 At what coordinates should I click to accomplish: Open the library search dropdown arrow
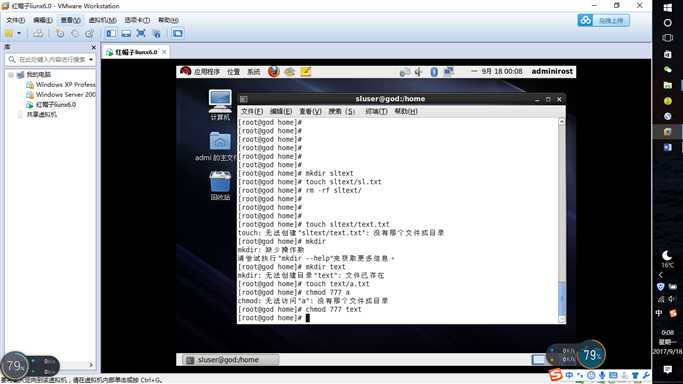[91, 60]
